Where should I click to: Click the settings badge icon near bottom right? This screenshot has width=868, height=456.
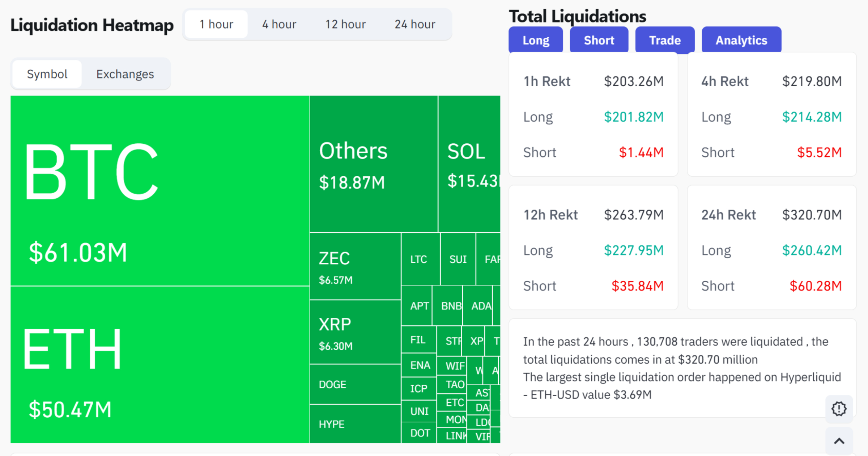coord(838,409)
